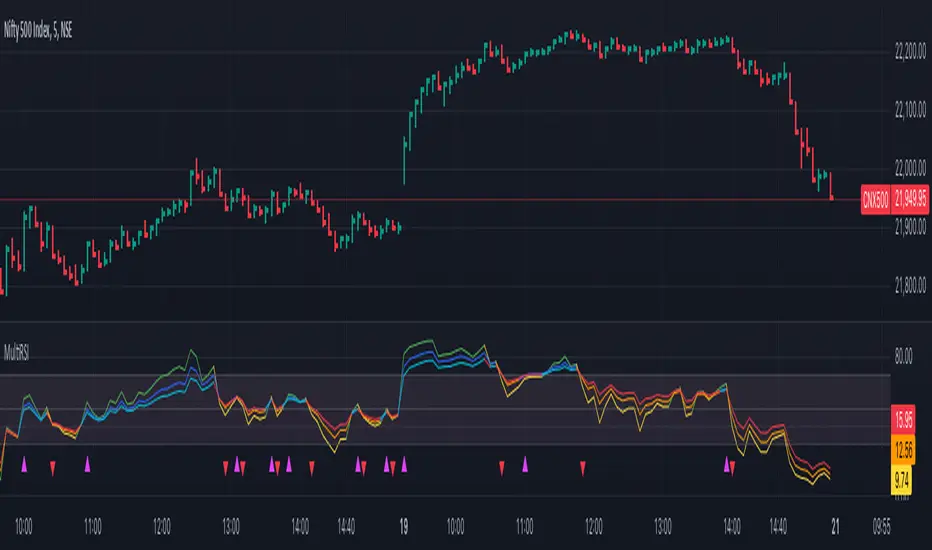The width and height of the screenshot is (932, 550).
Task: Click the orange 12.56 RSI value tag
Action: click(903, 451)
